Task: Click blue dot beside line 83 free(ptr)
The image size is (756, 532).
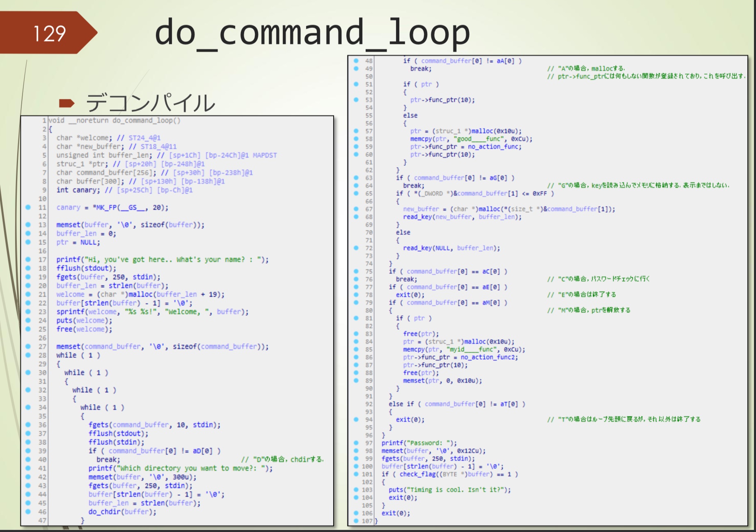Action: click(x=356, y=334)
